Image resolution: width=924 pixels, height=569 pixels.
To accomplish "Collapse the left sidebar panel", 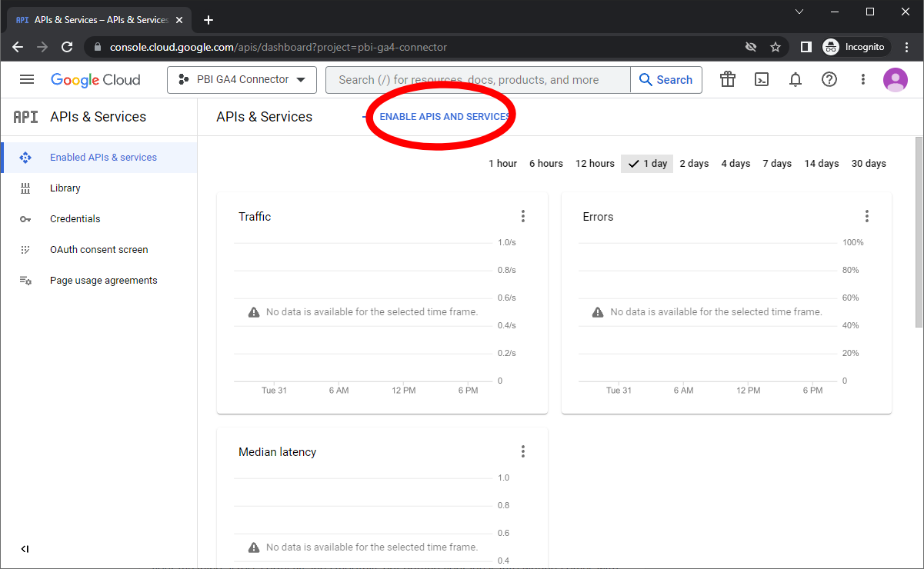I will click(x=25, y=549).
